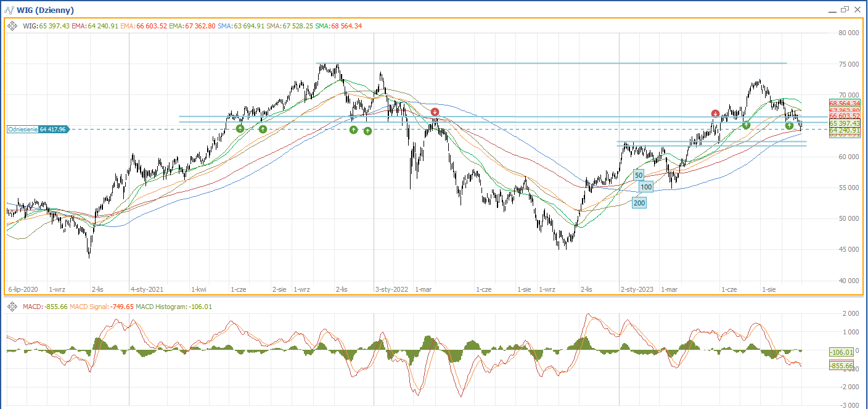Click the EMA: 64 240.91 legend entry
The height and width of the screenshot is (409, 868).
point(95,26)
